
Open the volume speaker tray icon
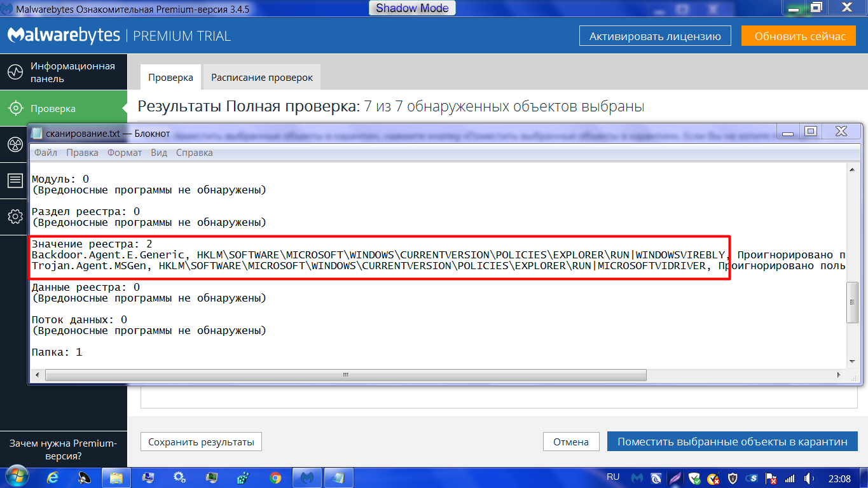click(x=809, y=478)
